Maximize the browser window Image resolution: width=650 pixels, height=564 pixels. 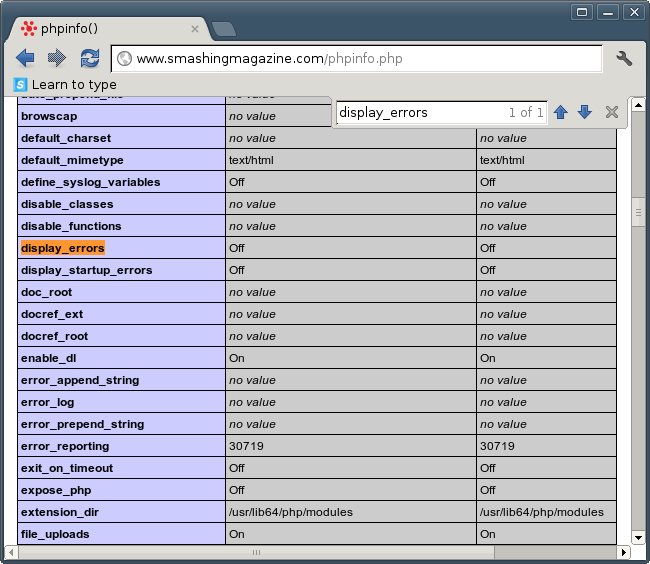pyautogui.click(x=606, y=12)
